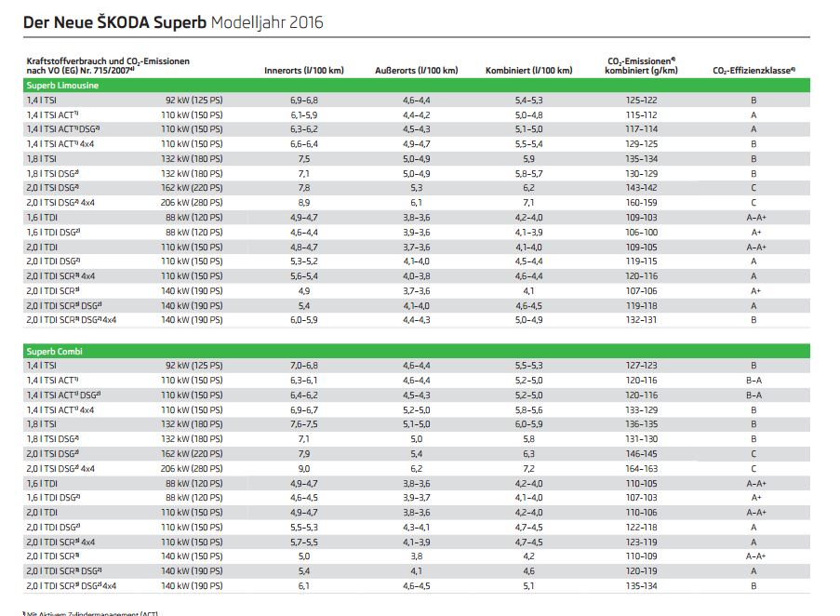The height and width of the screenshot is (616, 840).
Task: Click the CO2 value '132–131'
Action: (641, 320)
